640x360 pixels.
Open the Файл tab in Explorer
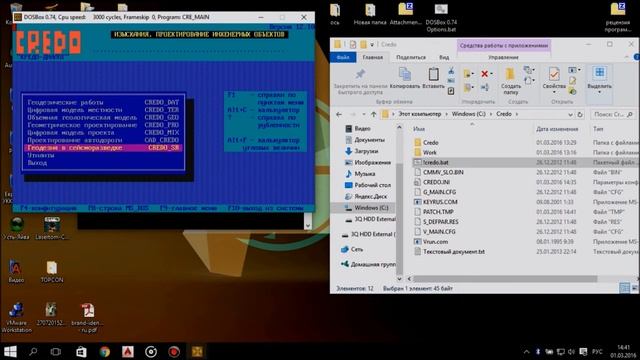(x=343, y=58)
